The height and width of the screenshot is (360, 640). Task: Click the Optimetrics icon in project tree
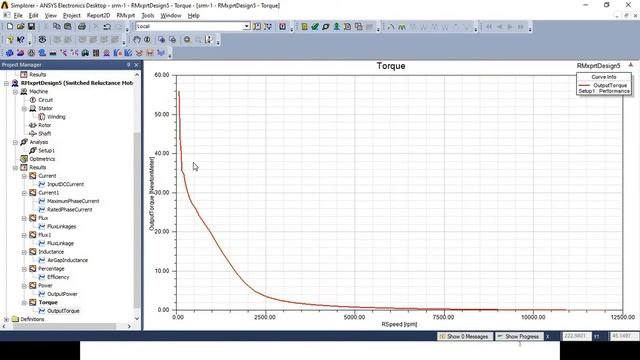[x=24, y=159]
